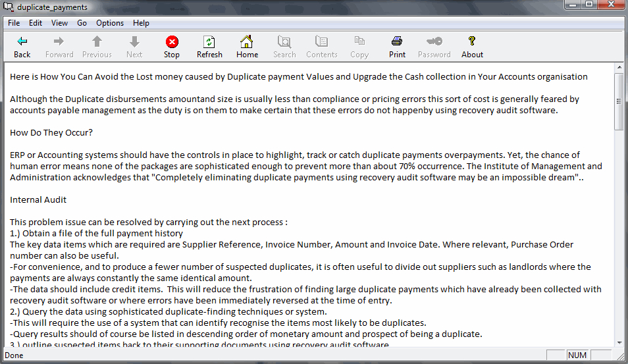
Task: Open the View menu
Action: pos(59,23)
